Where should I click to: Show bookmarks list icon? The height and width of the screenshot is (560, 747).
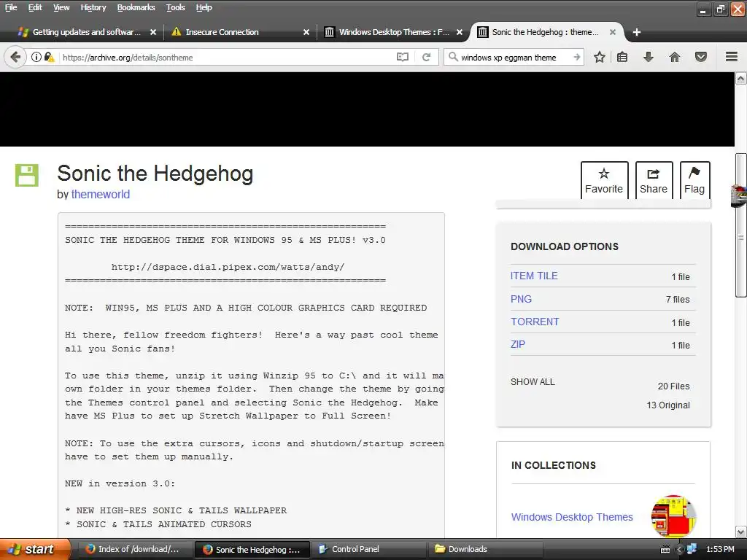pyautogui.click(x=622, y=57)
